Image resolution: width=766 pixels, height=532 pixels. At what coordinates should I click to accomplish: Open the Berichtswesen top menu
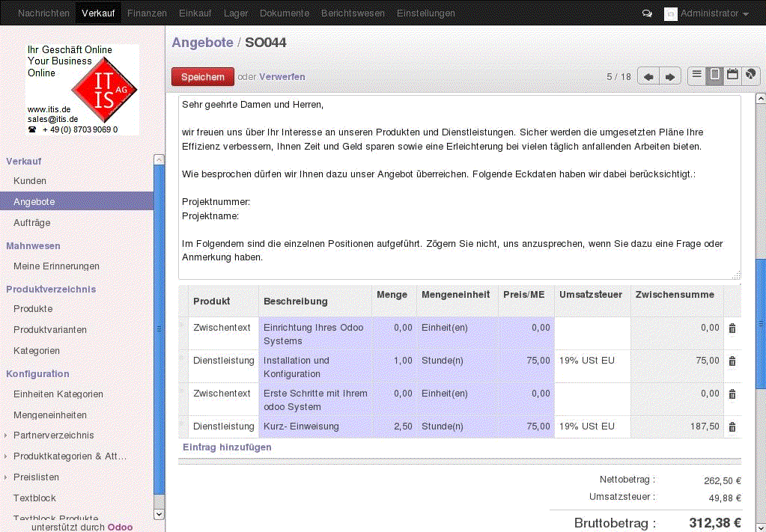coord(353,13)
